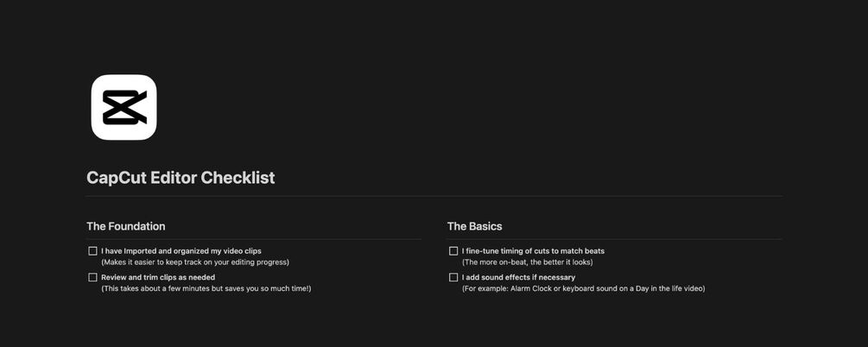Click the text 'Review and trim clips as needed'
The width and height of the screenshot is (868, 347).
point(158,277)
